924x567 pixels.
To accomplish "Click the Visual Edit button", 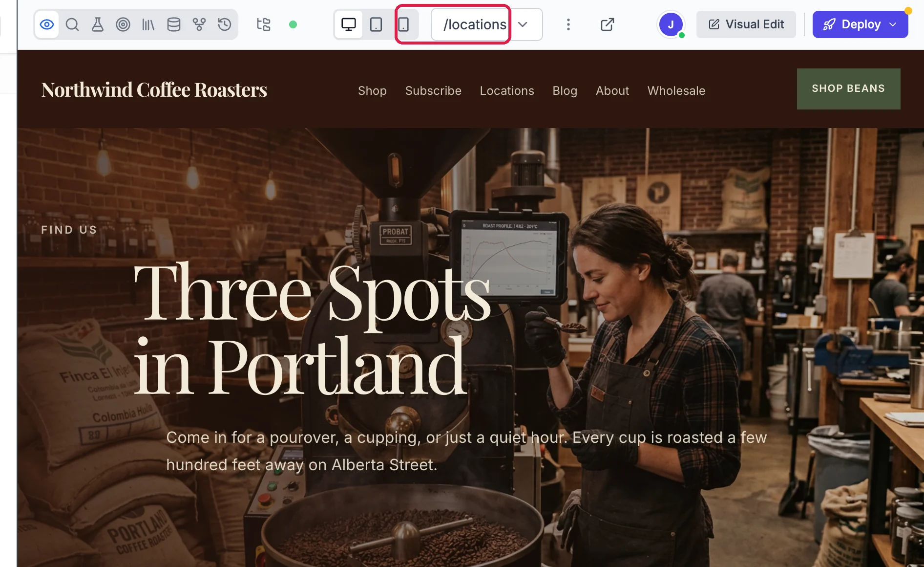I will [746, 24].
